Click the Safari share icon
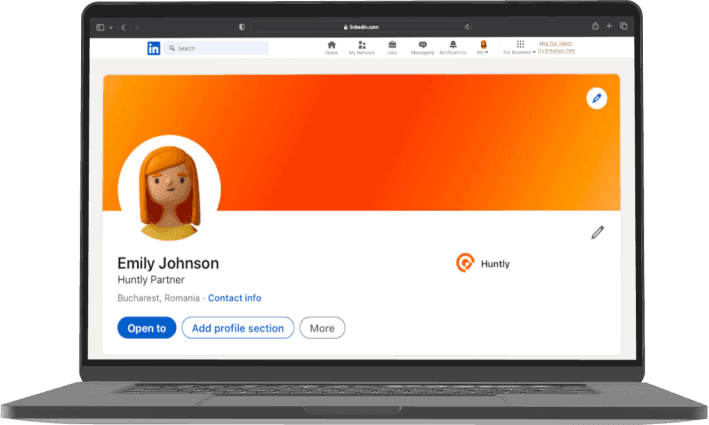Screen dimensions: 709x425 [596, 26]
